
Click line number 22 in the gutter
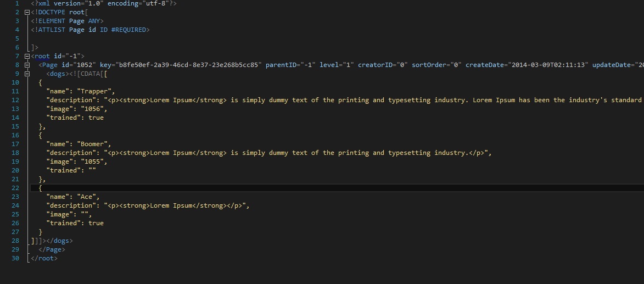[15, 188]
